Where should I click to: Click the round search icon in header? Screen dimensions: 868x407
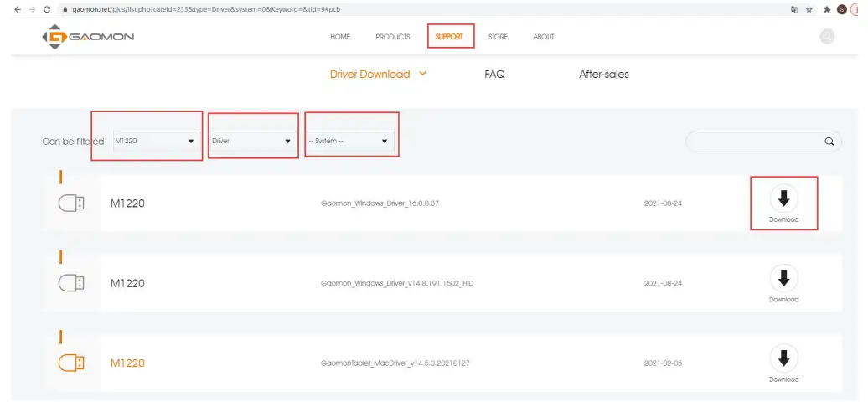[x=827, y=37]
